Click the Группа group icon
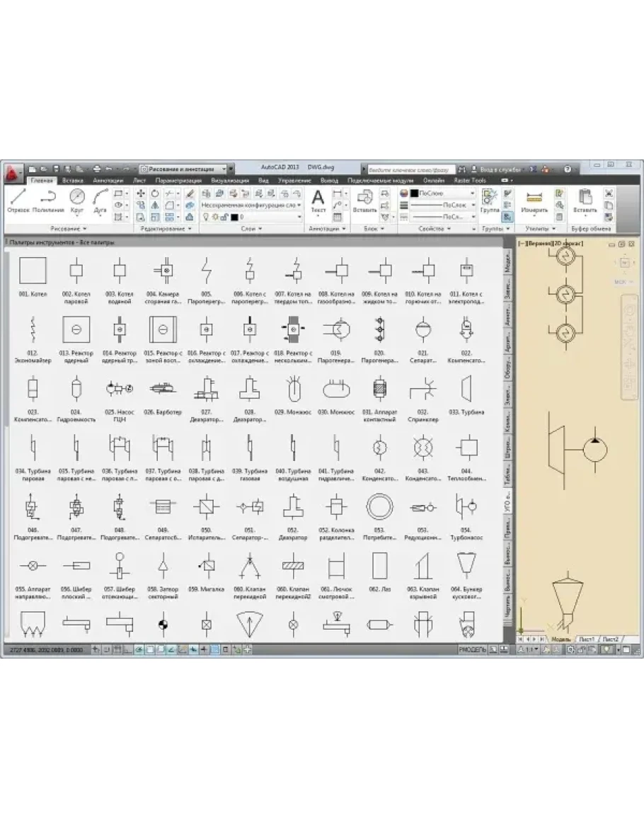Image resolution: width=644 pixels, height=818 pixels. tap(489, 200)
